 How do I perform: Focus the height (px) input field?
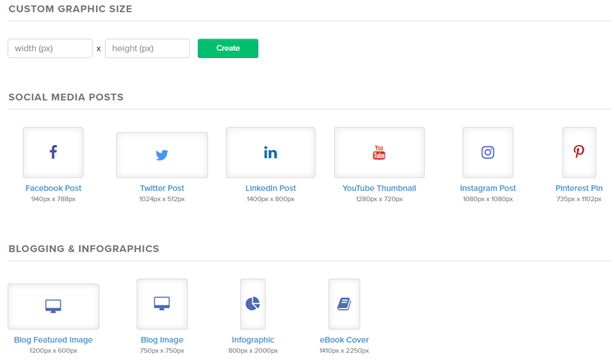click(147, 48)
